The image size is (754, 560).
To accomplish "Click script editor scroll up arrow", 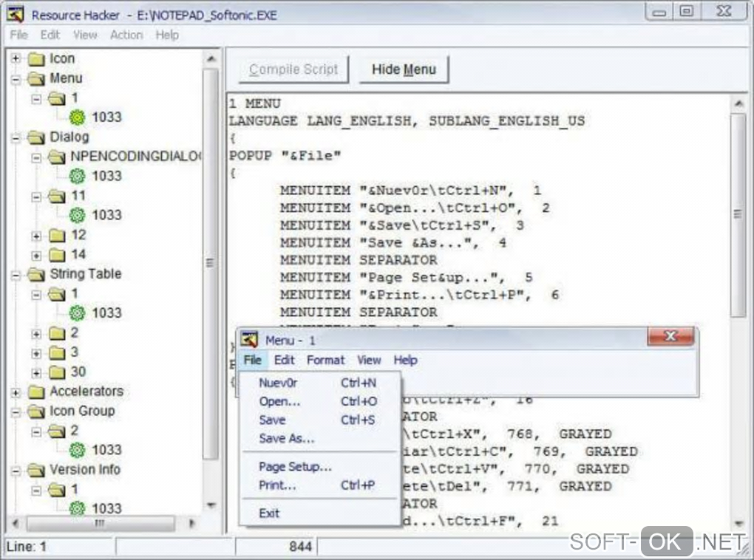I will coord(738,104).
